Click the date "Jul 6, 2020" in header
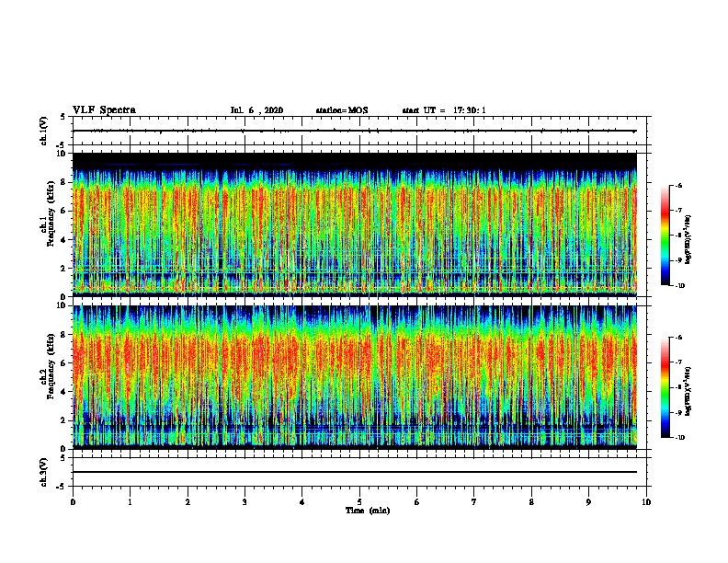This screenshot has width=728, height=563. point(256,110)
